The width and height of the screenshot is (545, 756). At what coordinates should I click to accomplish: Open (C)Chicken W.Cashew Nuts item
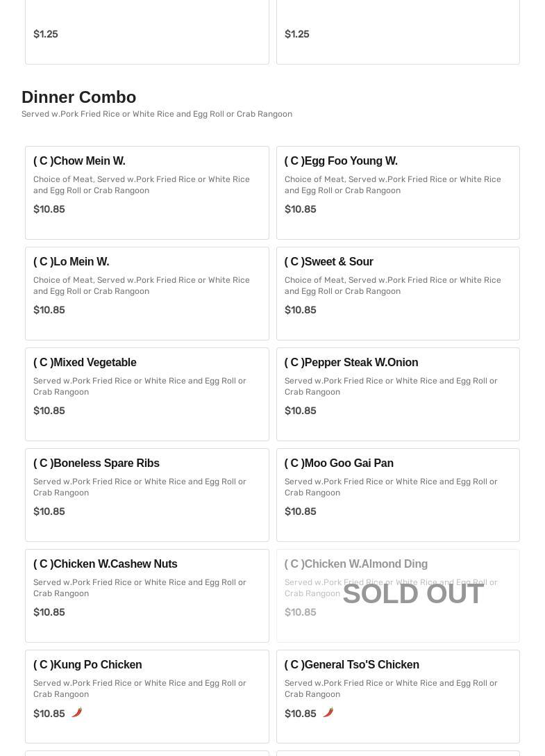[147, 596]
